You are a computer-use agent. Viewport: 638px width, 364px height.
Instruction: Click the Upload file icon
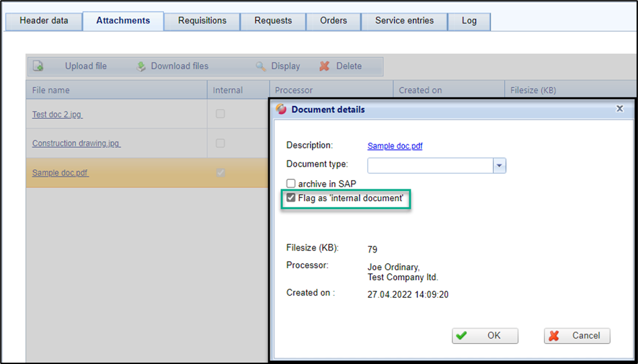(x=39, y=66)
